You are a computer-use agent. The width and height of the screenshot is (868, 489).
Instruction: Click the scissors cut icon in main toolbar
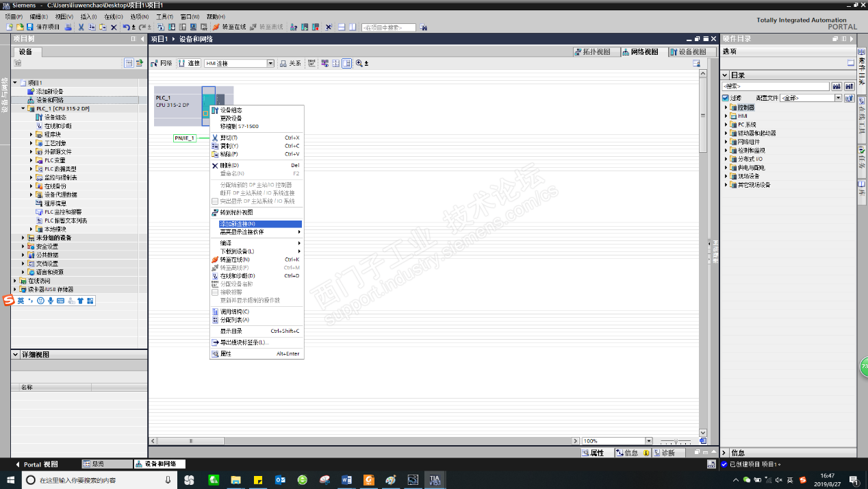pos(81,27)
